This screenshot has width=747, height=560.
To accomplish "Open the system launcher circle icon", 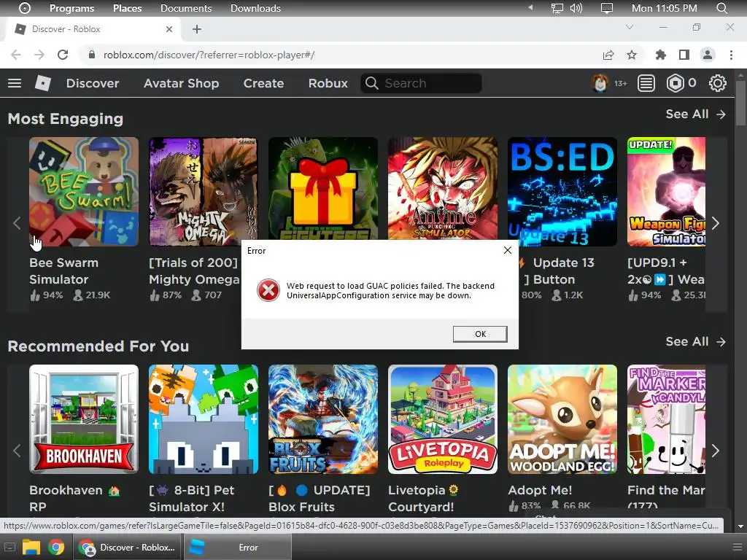I will coord(25,8).
